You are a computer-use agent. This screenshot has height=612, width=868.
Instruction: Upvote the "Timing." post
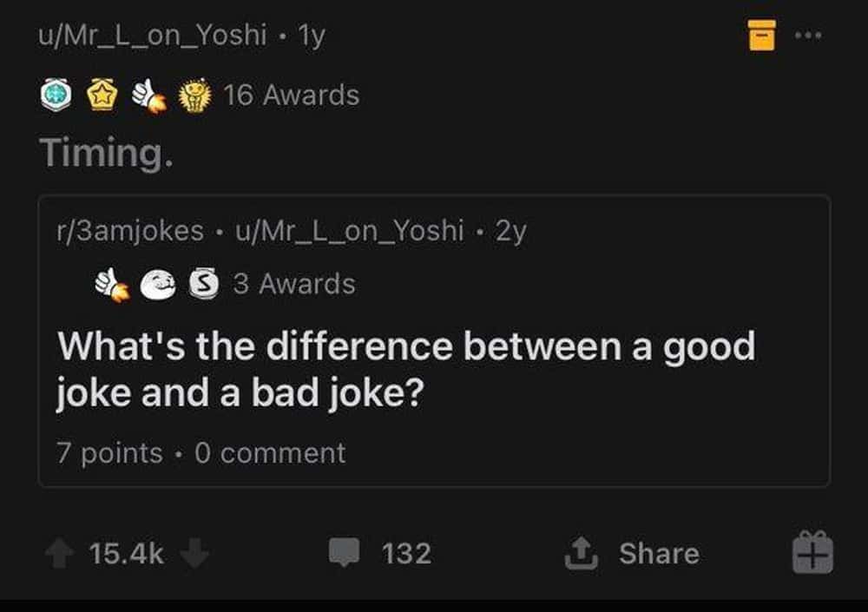point(59,554)
